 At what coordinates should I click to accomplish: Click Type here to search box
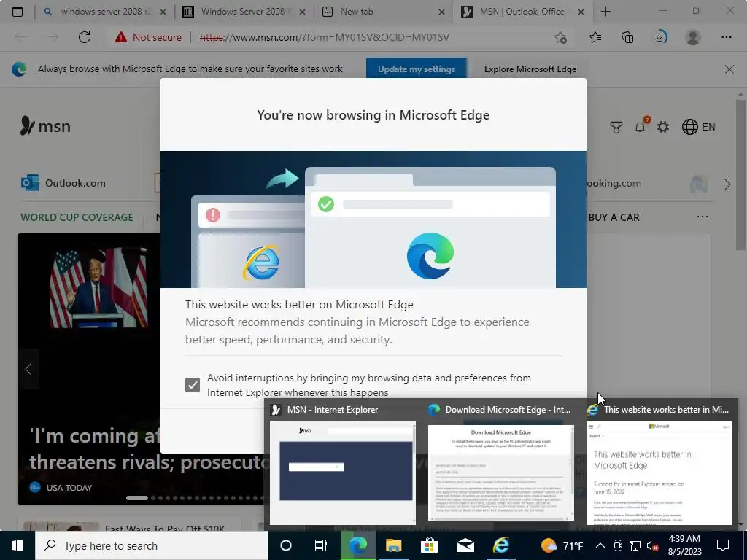pyautogui.click(x=152, y=545)
